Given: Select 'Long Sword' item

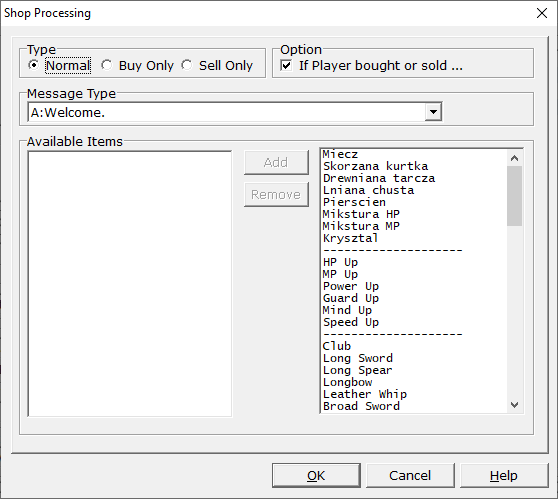Looking at the screenshot, I should pos(414,358).
